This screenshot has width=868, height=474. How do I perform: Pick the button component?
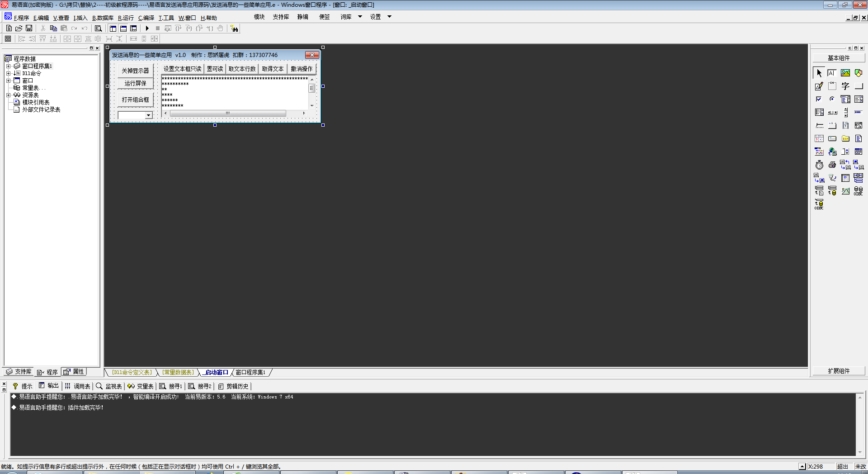click(x=859, y=86)
